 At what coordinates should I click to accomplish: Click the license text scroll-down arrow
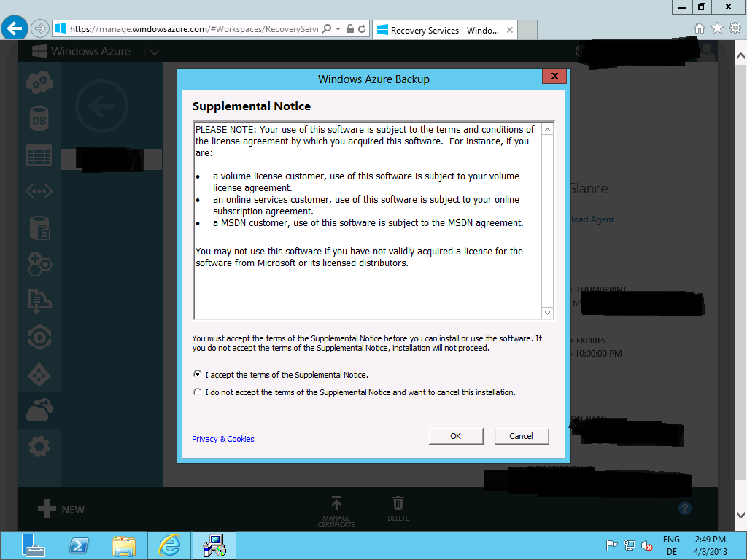(x=547, y=313)
